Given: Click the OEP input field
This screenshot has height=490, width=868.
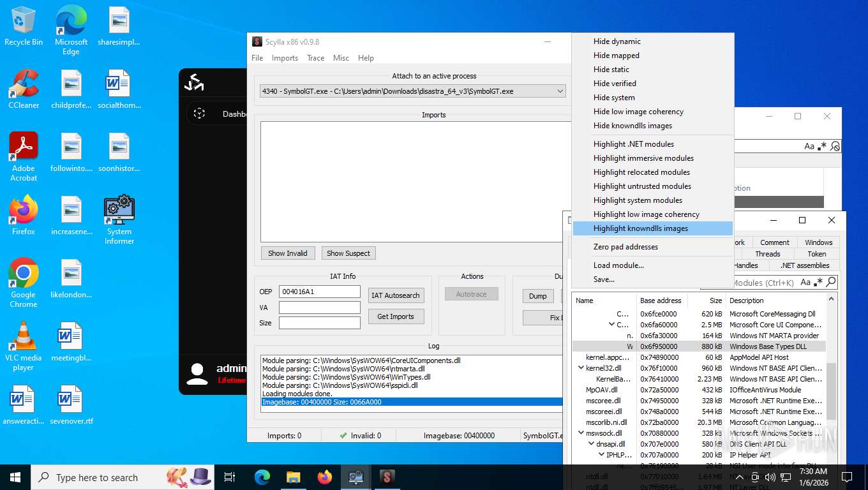Looking at the screenshot, I should 320,292.
